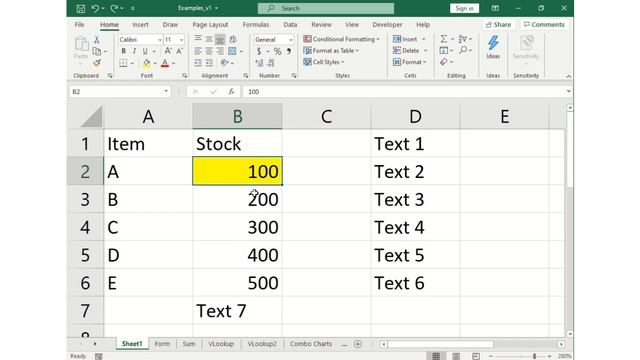
Task: Click the Undo arrow icon
Action: pos(95,8)
